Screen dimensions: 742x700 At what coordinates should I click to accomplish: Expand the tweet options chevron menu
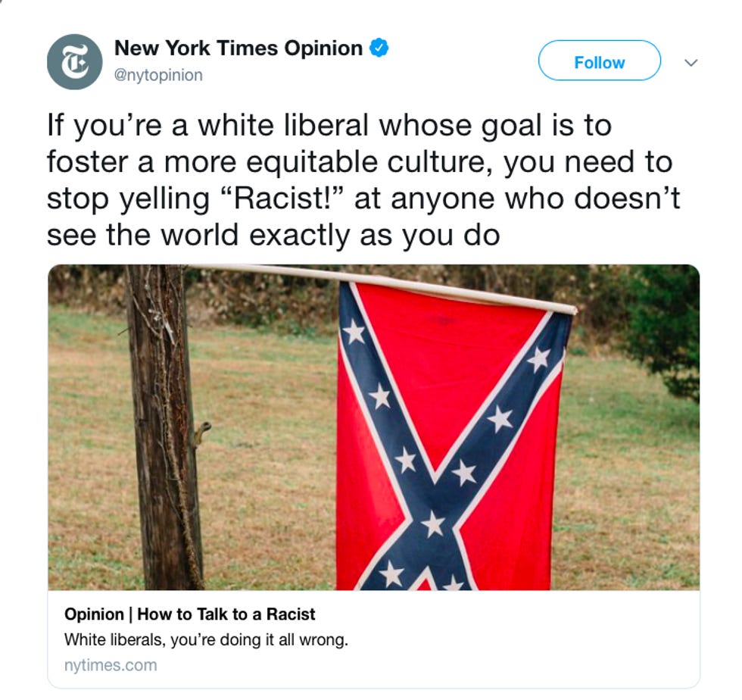click(691, 63)
